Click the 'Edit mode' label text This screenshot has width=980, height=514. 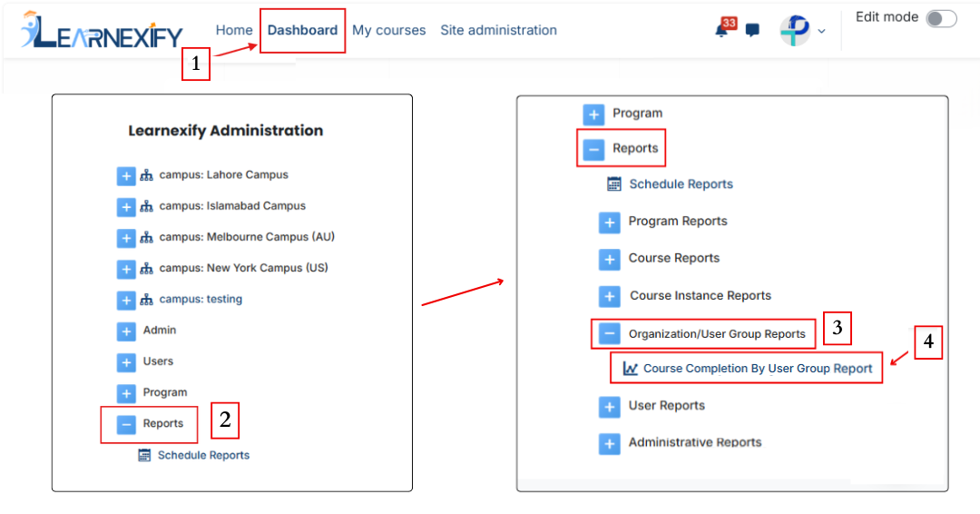tap(887, 17)
